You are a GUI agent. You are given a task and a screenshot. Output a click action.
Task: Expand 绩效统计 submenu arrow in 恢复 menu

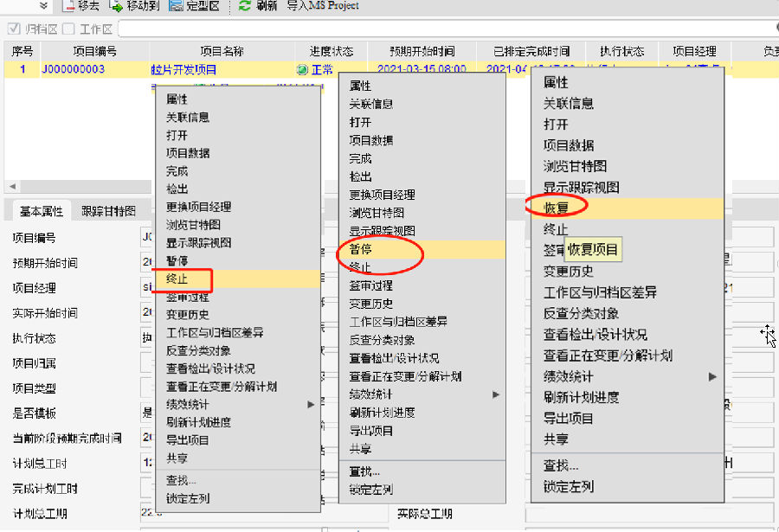[x=712, y=376]
